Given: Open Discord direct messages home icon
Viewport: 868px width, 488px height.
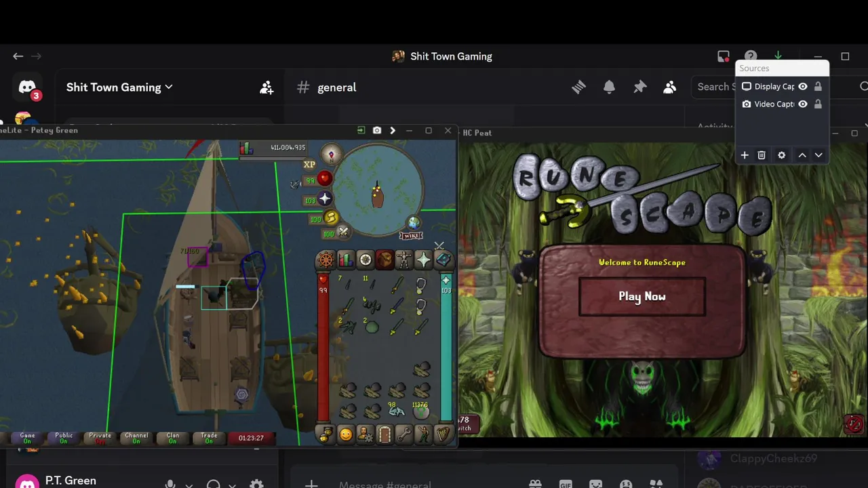Looking at the screenshot, I should click(x=27, y=87).
